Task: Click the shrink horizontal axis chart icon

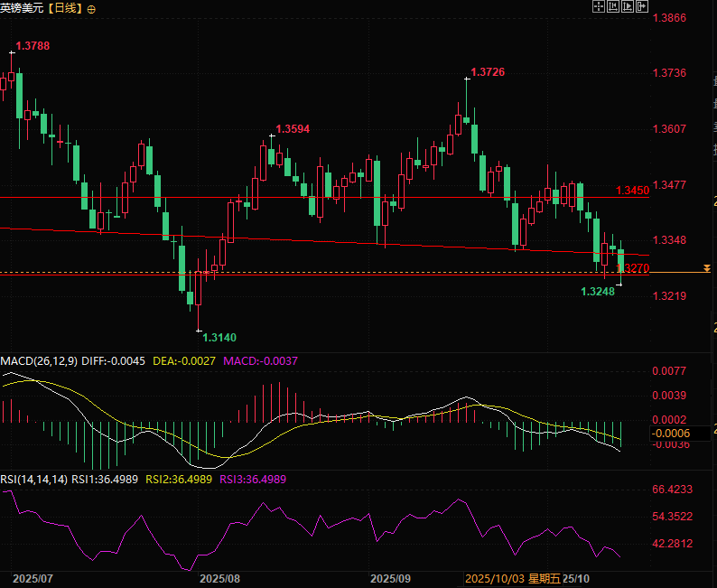Action: (612, 6)
